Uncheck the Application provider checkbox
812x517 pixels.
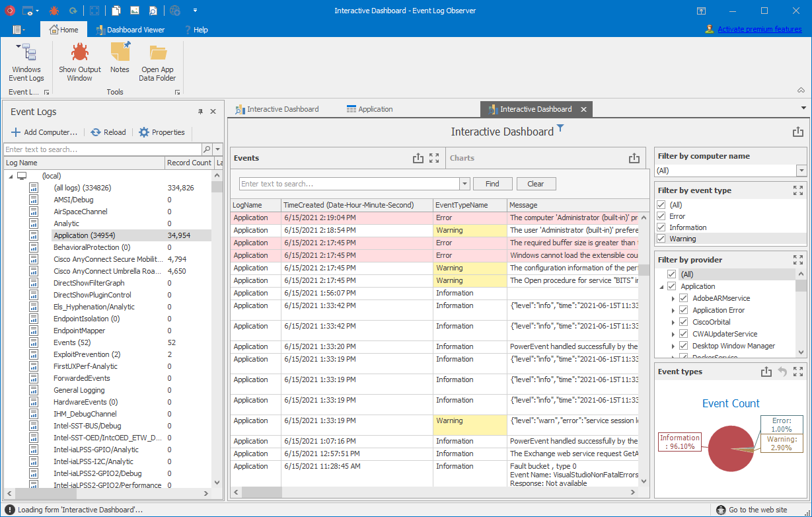coord(672,286)
